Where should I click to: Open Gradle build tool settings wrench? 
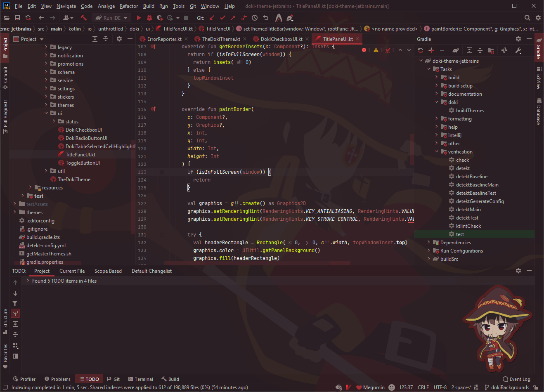(x=518, y=50)
